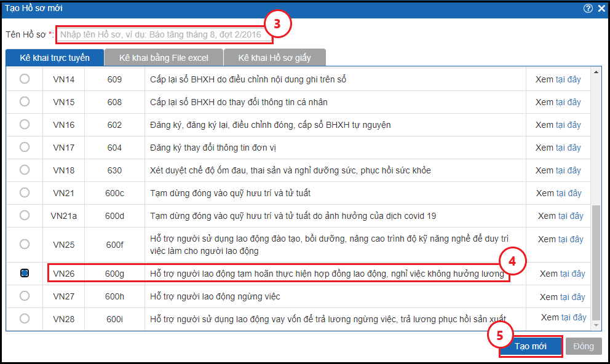The image size is (610, 364).
Task: Open 'tại đây' link for VN27
Action: click(x=572, y=297)
